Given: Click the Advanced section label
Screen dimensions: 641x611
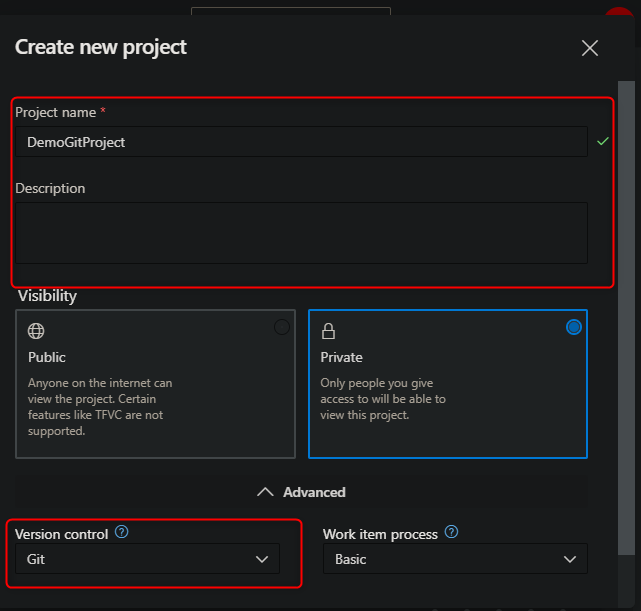Looking at the screenshot, I should 314,492.
